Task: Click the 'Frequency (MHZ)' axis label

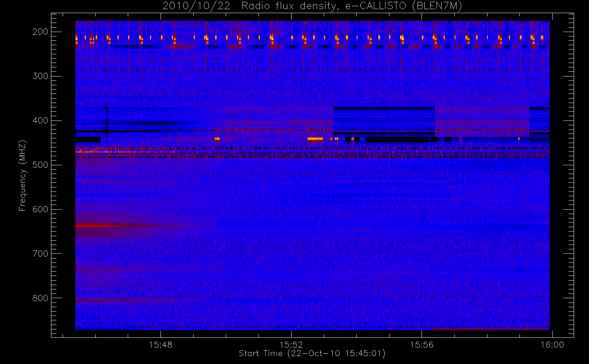Action: pos(23,175)
